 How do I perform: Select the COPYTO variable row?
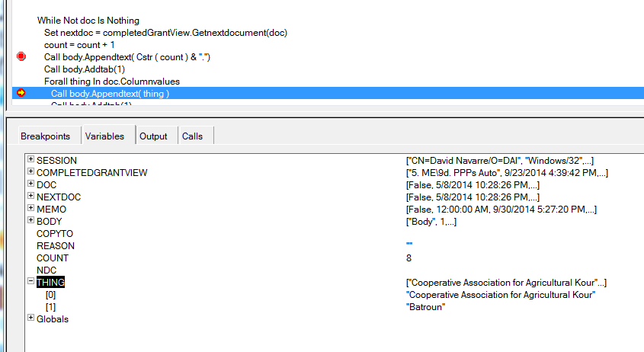55,234
